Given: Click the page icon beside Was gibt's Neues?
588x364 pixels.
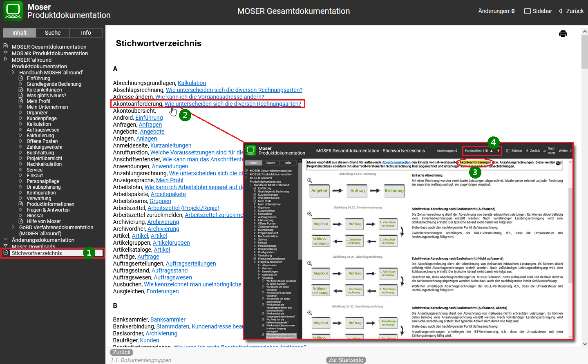Looking at the screenshot, I should 21,95.
